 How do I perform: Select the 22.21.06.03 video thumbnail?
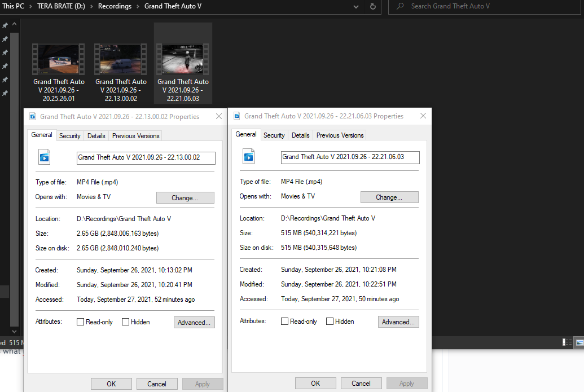tap(183, 59)
